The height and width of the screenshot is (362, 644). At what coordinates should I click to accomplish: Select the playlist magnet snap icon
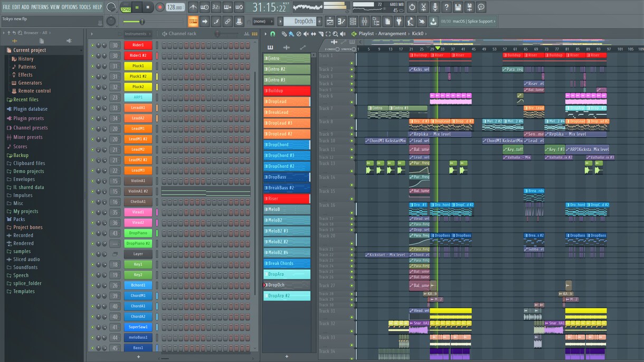tap(273, 34)
